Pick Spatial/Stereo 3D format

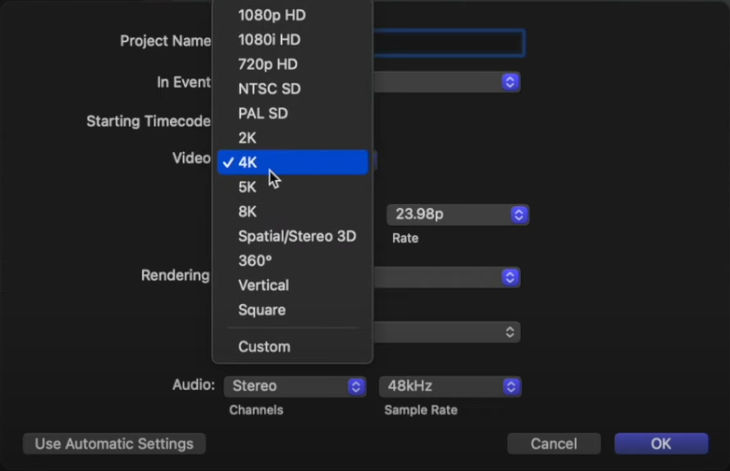(x=296, y=236)
